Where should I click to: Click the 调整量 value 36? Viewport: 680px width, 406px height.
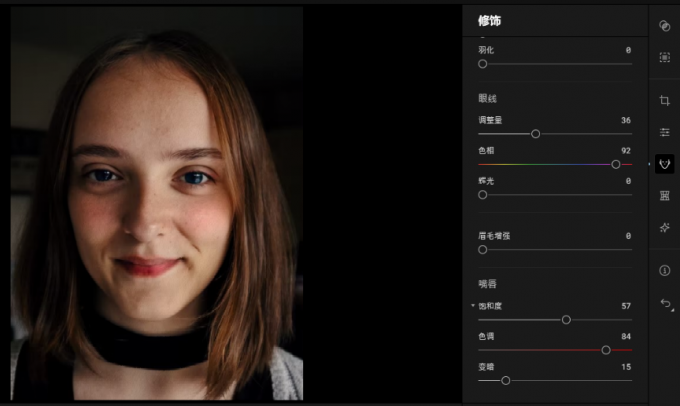[x=626, y=120]
